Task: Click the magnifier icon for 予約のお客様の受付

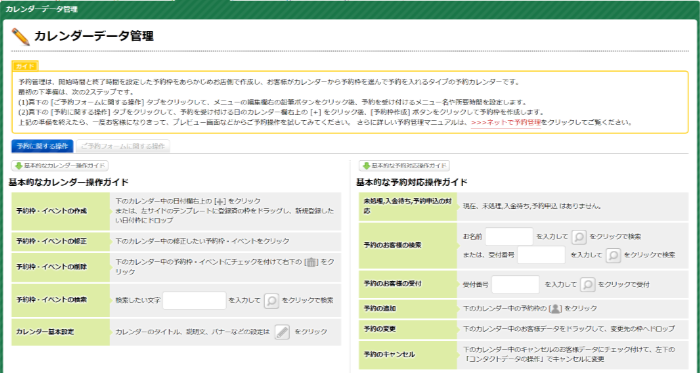Action: click(588, 285)
